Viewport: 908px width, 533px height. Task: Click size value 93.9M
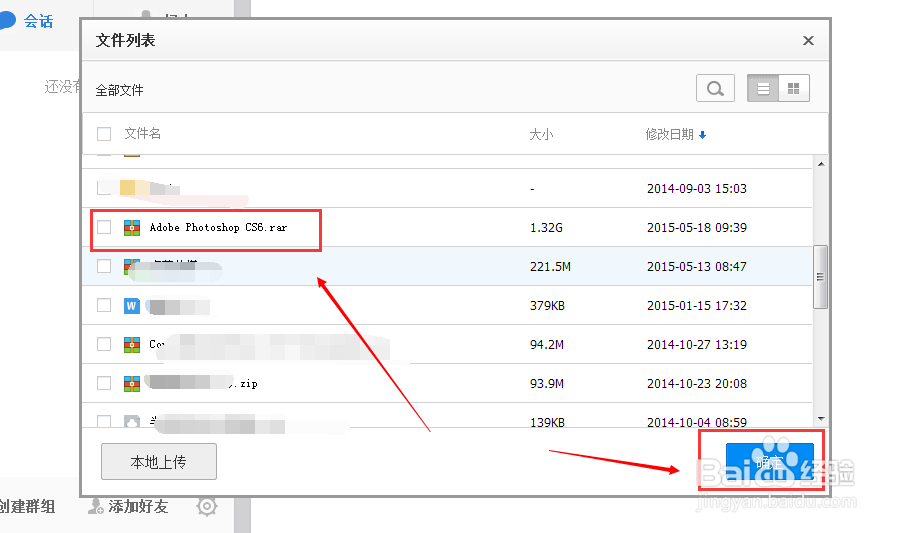click(x=547, y=384)
